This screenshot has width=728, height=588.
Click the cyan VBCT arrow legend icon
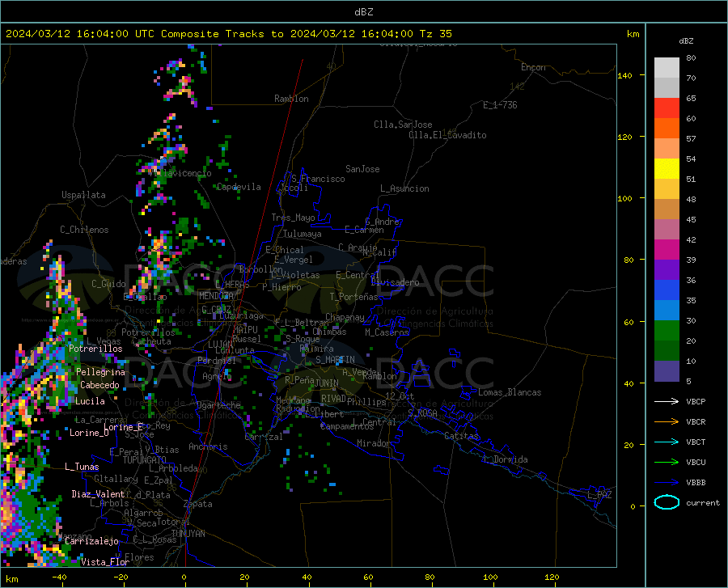(x=667, y=442)
